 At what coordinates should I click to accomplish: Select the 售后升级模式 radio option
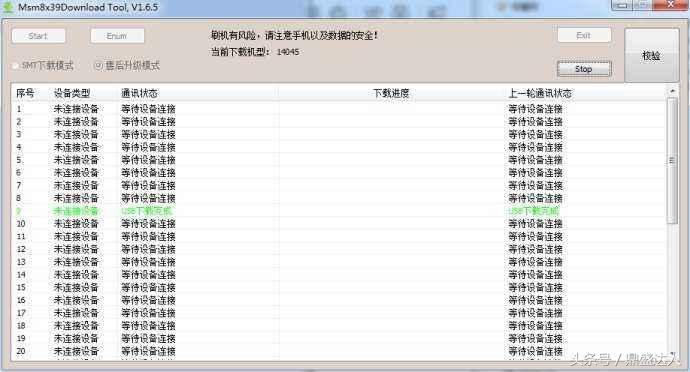127,66
